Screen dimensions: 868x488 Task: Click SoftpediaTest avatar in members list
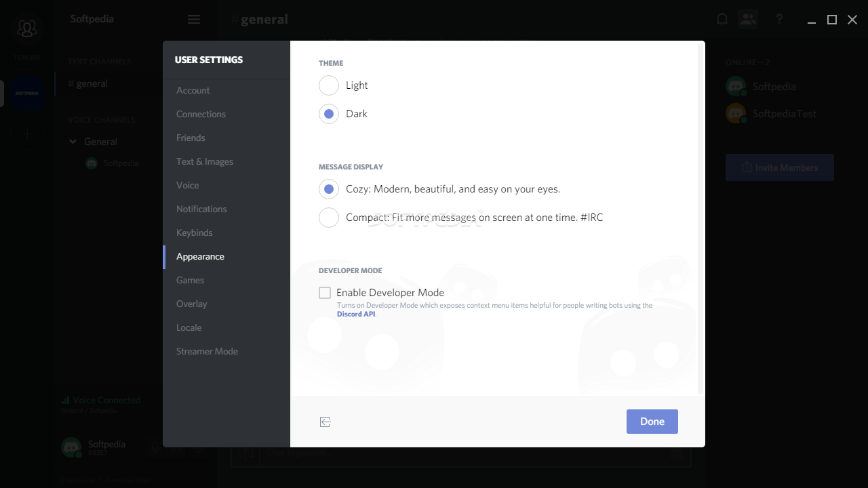point(736,114)
